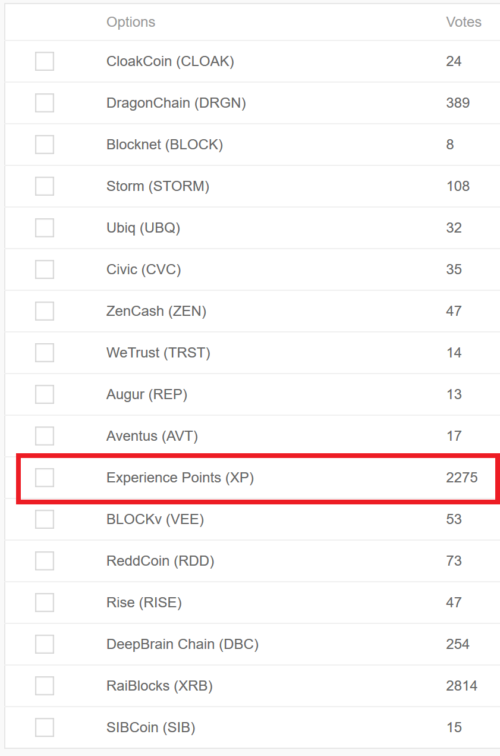Tick the Civic (CVC) checkbox

[44, 270]
